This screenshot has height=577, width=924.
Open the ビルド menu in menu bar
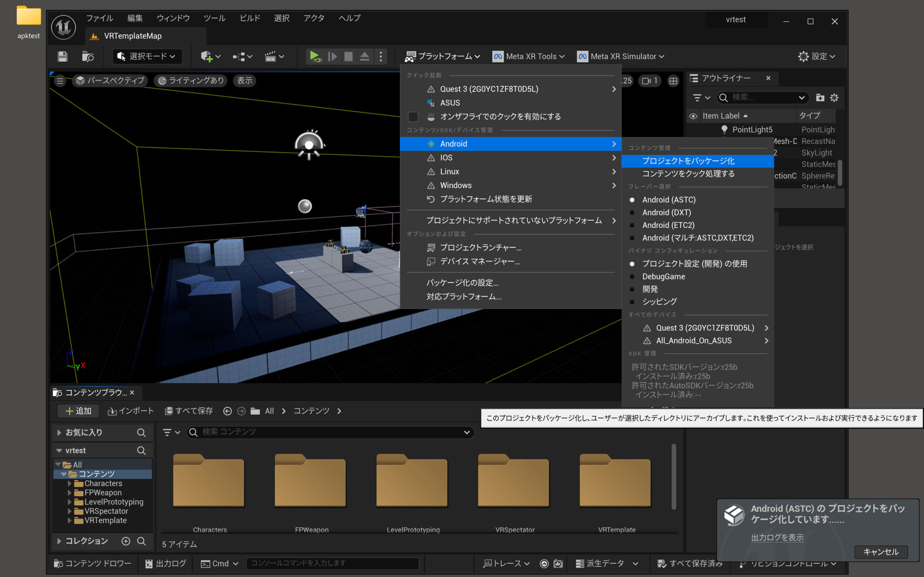pos(250,18)
